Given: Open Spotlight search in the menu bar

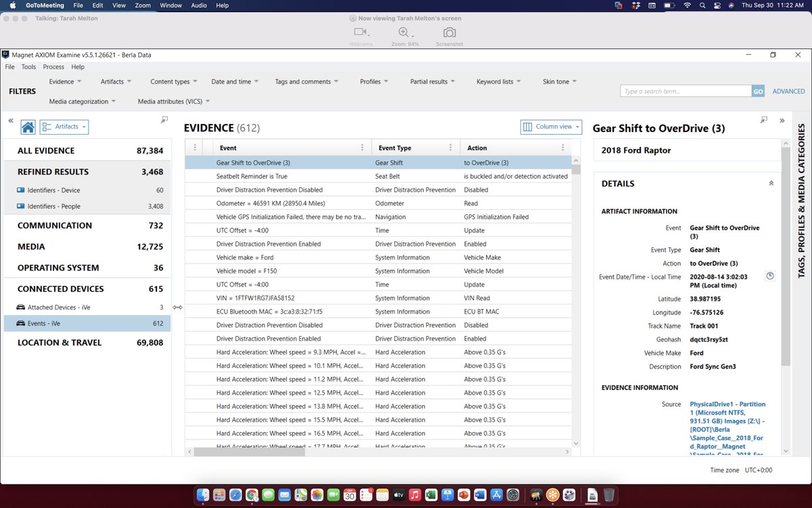Looking at the screenshot, I should (702, 5).
